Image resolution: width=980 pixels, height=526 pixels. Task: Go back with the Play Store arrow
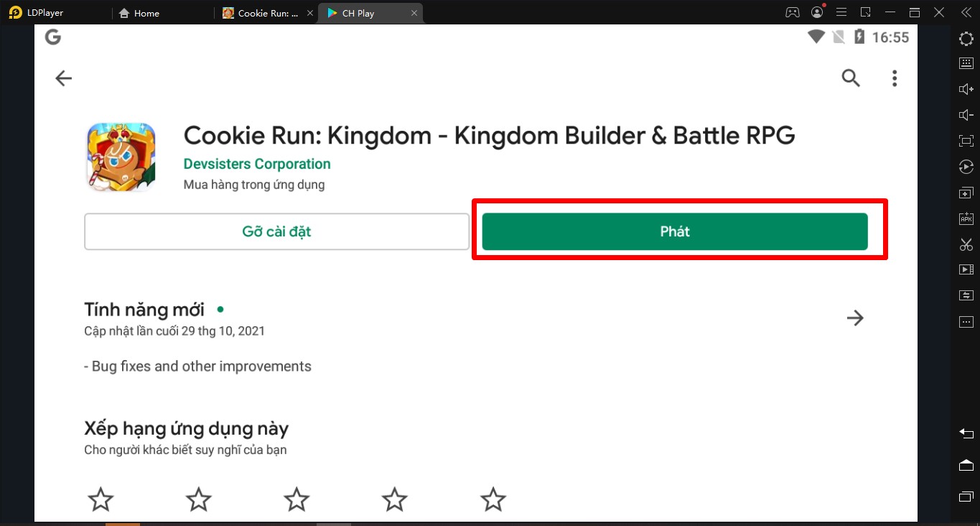tap(64, 78)
